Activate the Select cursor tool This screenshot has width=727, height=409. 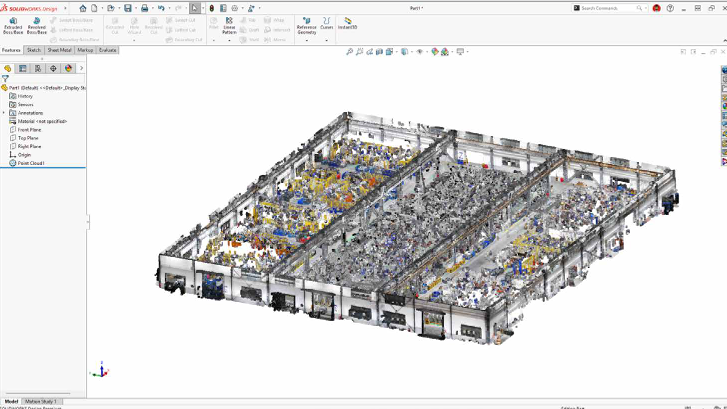(195, 8)
